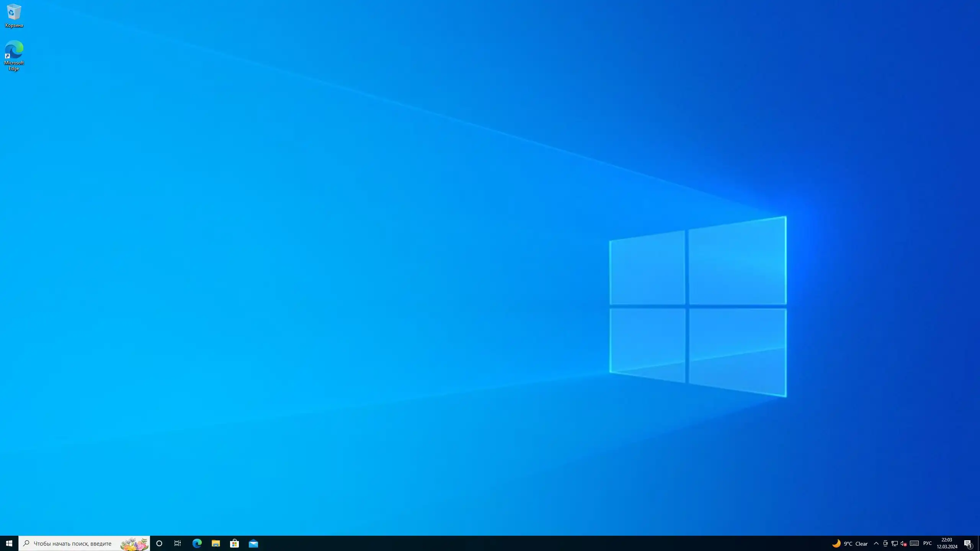Open Cortana circle icon

pyautogui.click(x=159, y=543)
